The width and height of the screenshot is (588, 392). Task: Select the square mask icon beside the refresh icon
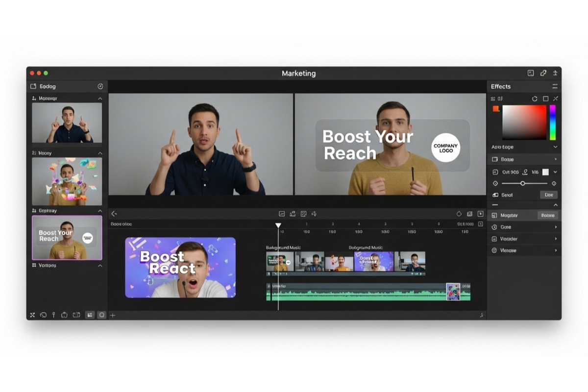tap(545, 98)
